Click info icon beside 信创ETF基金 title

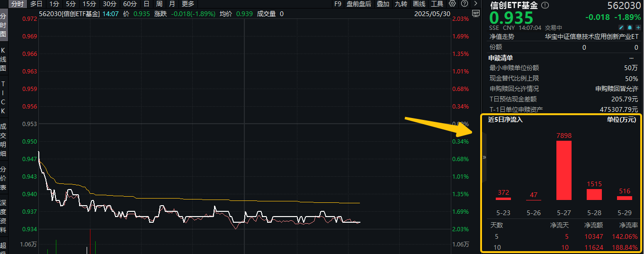click(x=545, y=5)
